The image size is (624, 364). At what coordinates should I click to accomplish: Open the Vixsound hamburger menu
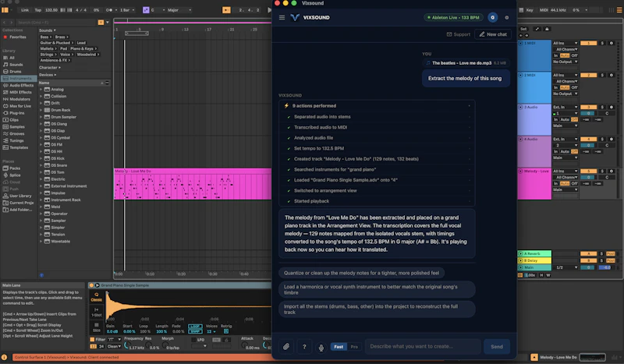click(x=282, y=17)
